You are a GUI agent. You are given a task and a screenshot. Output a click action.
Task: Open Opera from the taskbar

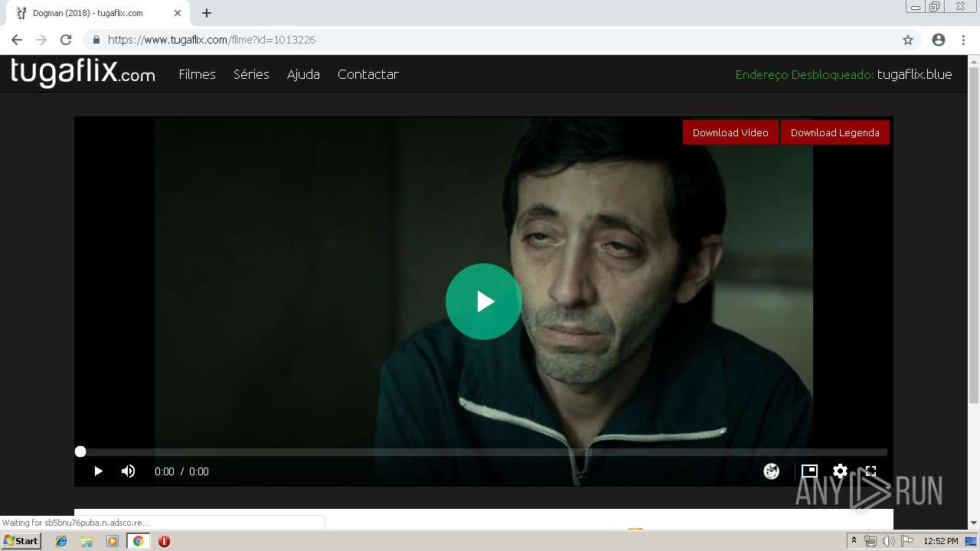[164, 541]
